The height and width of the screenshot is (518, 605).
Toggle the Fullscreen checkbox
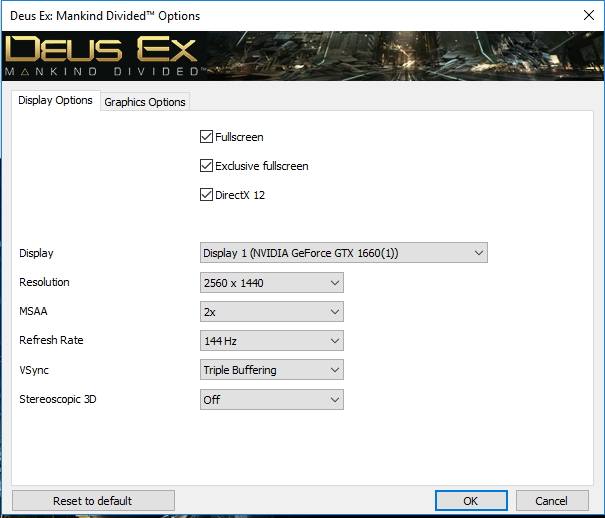pyautogui.click(x=207, y=137)
